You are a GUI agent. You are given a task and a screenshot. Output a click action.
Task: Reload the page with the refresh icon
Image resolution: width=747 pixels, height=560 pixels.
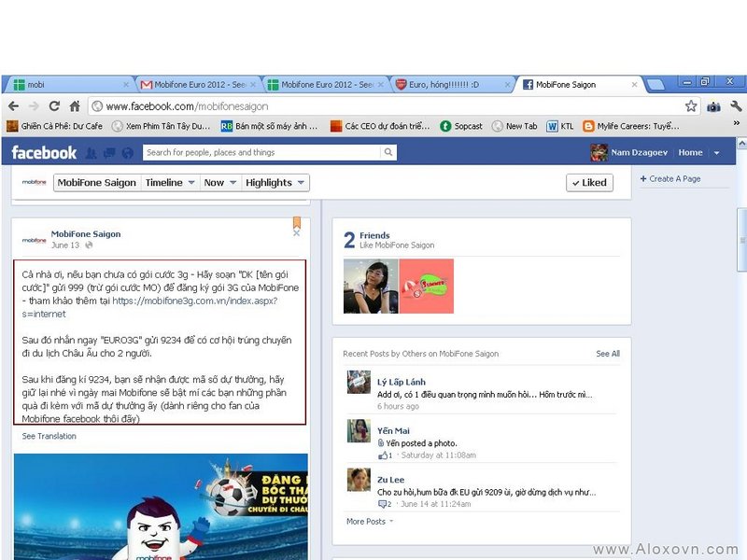tap(54, 106)
